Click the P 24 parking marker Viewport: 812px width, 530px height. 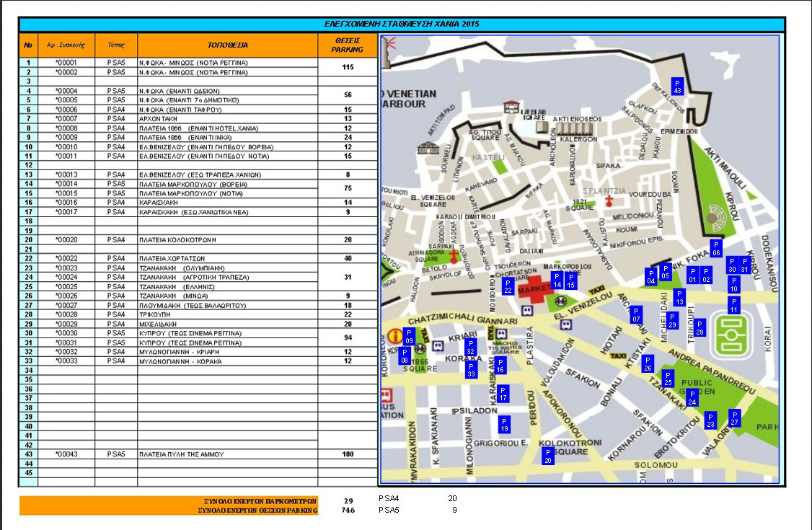click(692, 397)
